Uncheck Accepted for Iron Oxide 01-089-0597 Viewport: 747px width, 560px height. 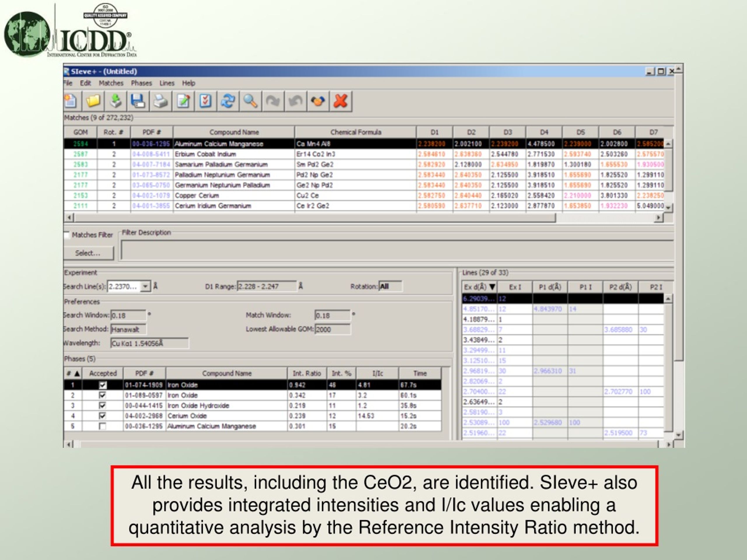click(103, 395)
